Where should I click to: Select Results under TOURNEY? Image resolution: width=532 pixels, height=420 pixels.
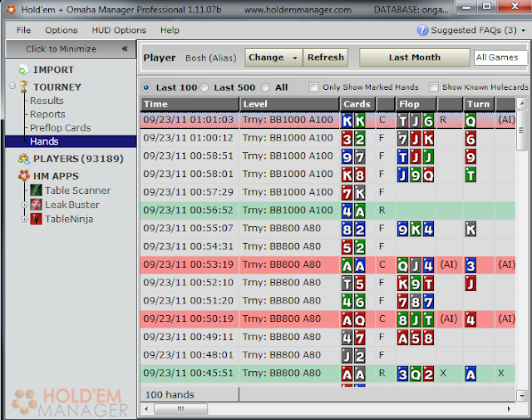point(47,101)
